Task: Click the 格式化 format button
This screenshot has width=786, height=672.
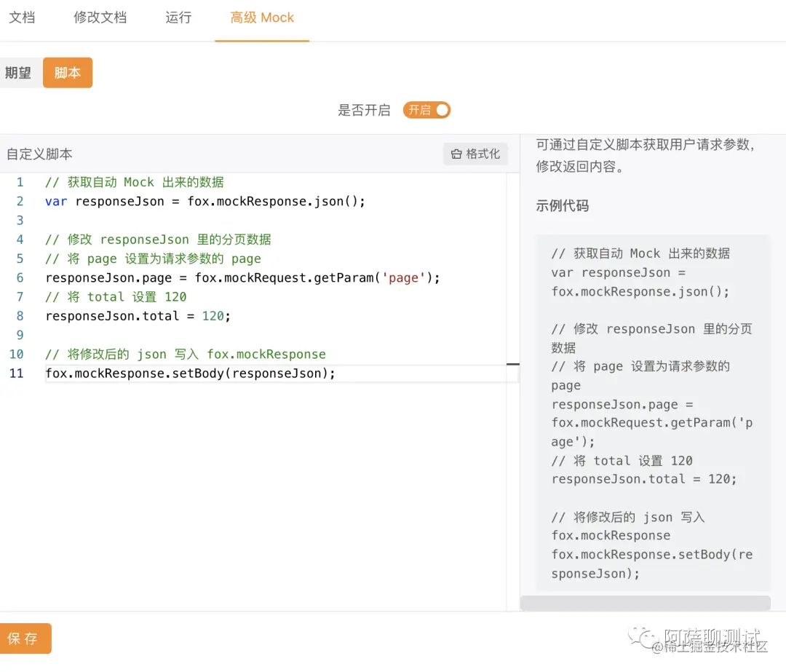Action: 475,154
